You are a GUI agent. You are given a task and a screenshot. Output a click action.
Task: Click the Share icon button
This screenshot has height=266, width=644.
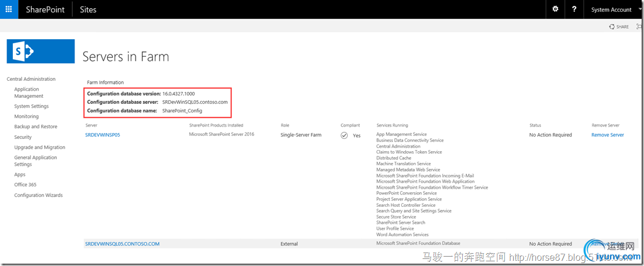[619, 27]
